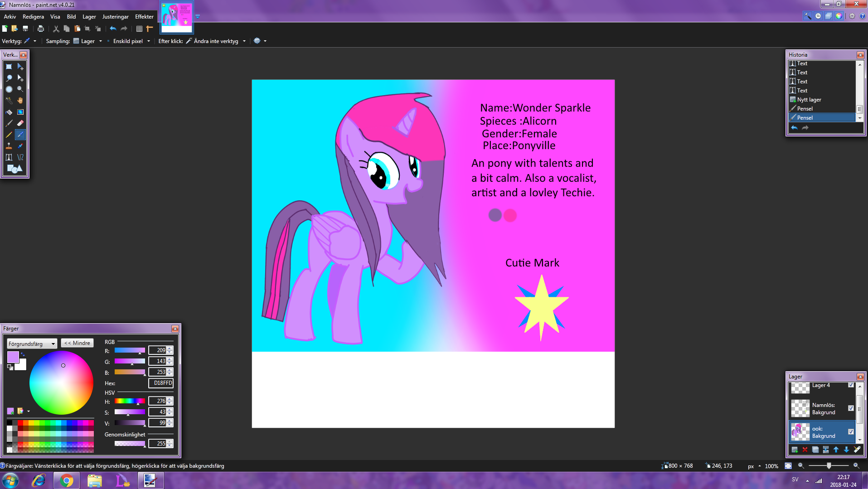This screenshot has width=868, height=489.
Task: Click the Print icon
Action: point(41,29)
